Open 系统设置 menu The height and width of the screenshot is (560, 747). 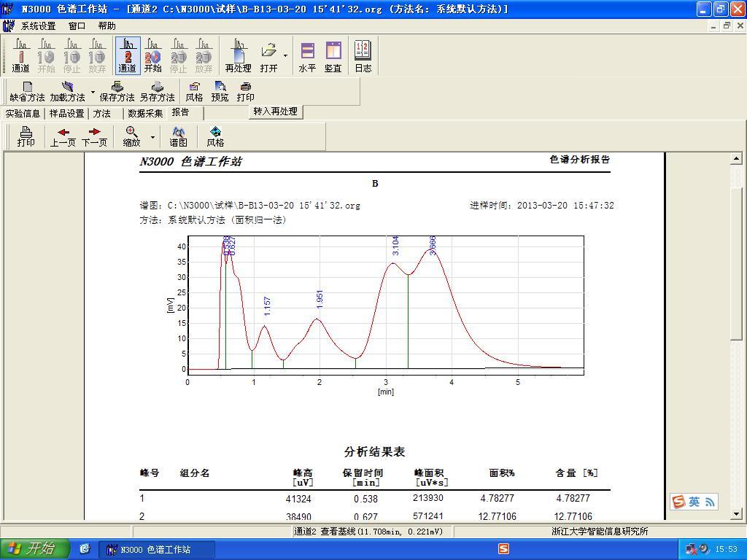coord(38,26)
